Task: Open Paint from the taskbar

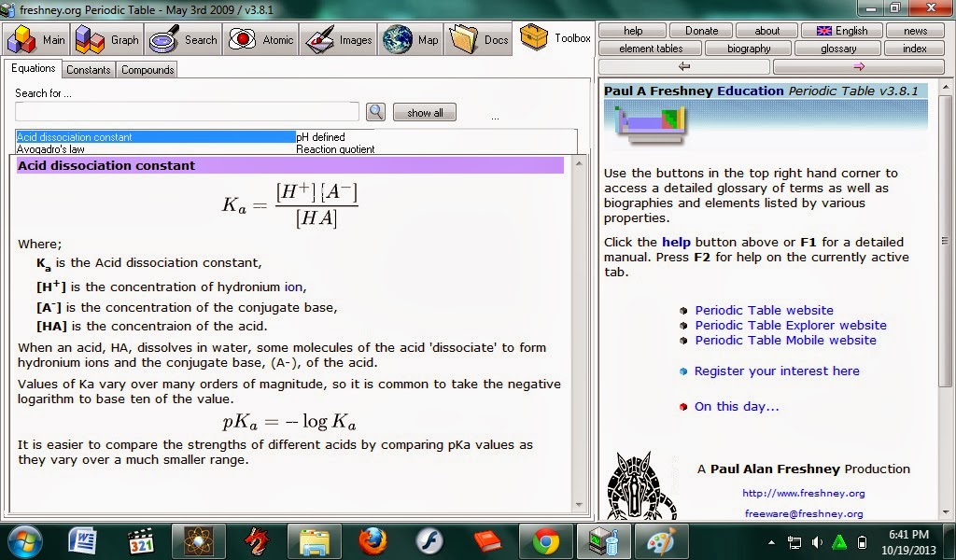Action: coord(662,541)
